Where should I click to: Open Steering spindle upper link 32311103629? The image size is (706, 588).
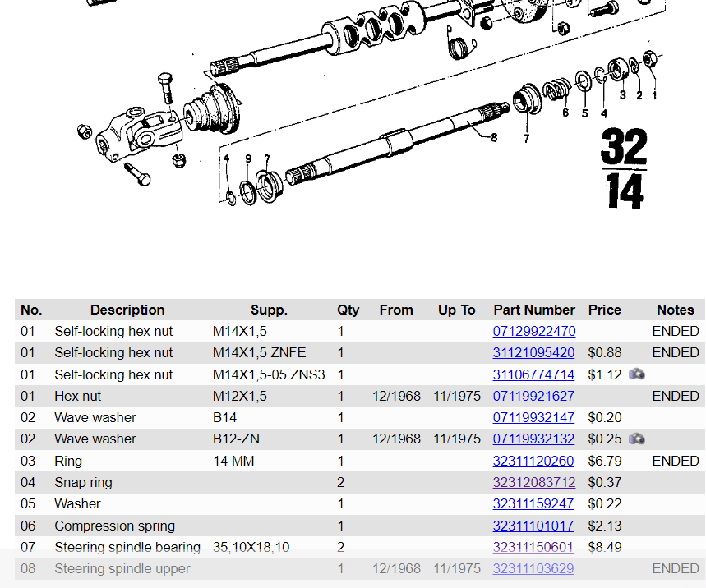pyautogui.click(x=533, y=568)
